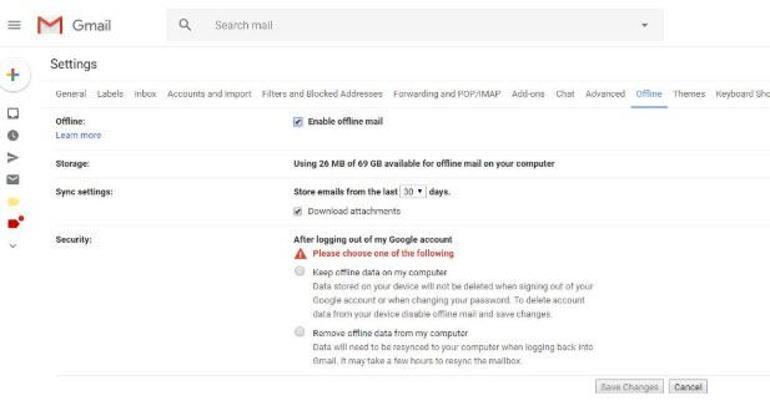This screenshot has width=770, height=401.
Task: Open Filters and Blocked Addresses tab
Action: [322, 94]
